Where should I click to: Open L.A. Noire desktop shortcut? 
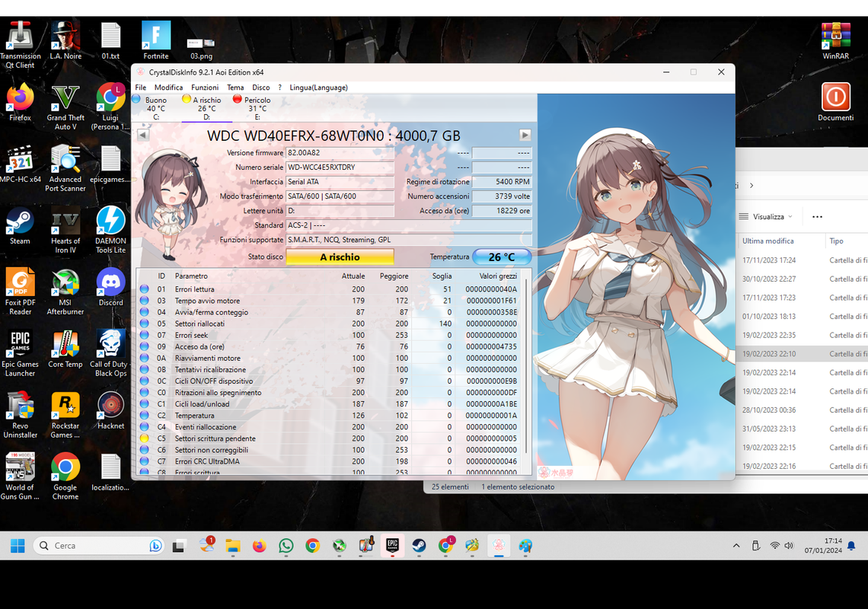pyautogui.click(x=65, y=40)
